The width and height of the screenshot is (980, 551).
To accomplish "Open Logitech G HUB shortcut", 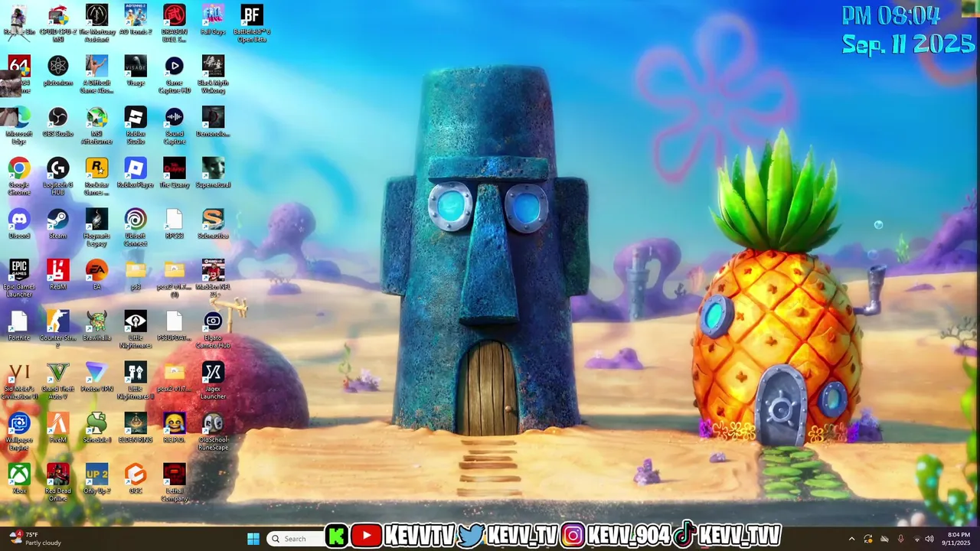I will (x=58, y=176).
